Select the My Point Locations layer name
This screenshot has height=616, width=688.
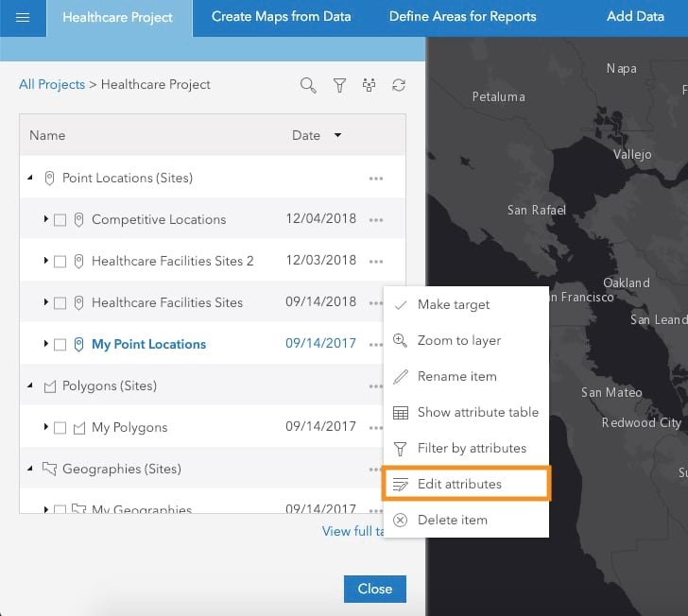[x=148, y=345]
